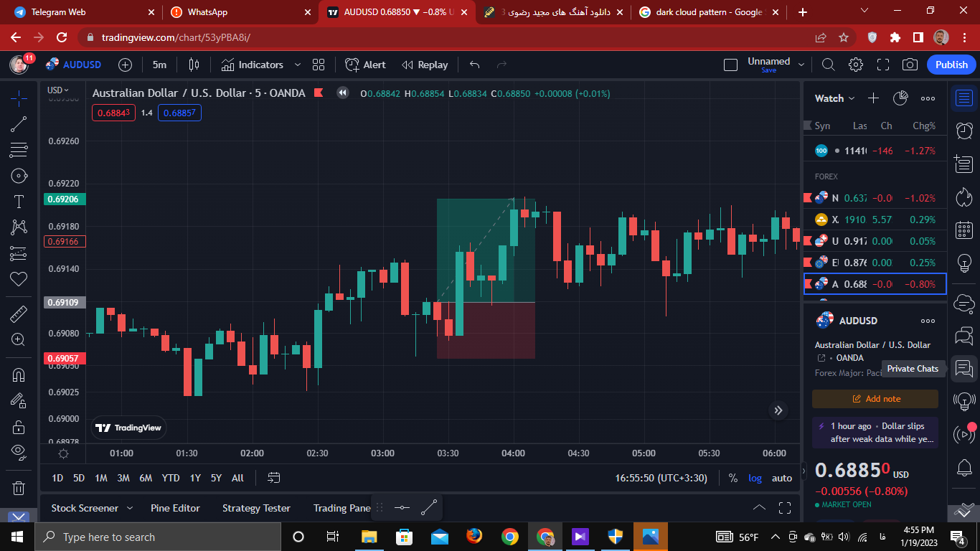Open Private Chats panel
Screen dimensions: 980x551
964,369
